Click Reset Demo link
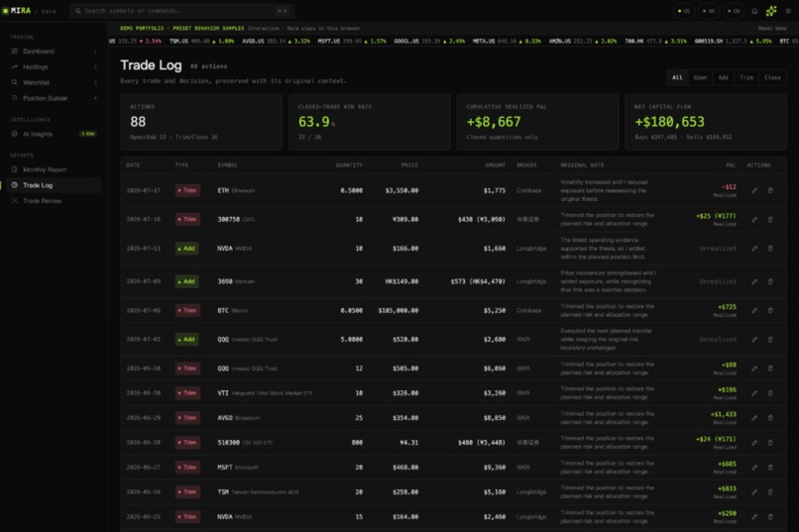Viewport: 799px width, 532px height. (772, 29)
